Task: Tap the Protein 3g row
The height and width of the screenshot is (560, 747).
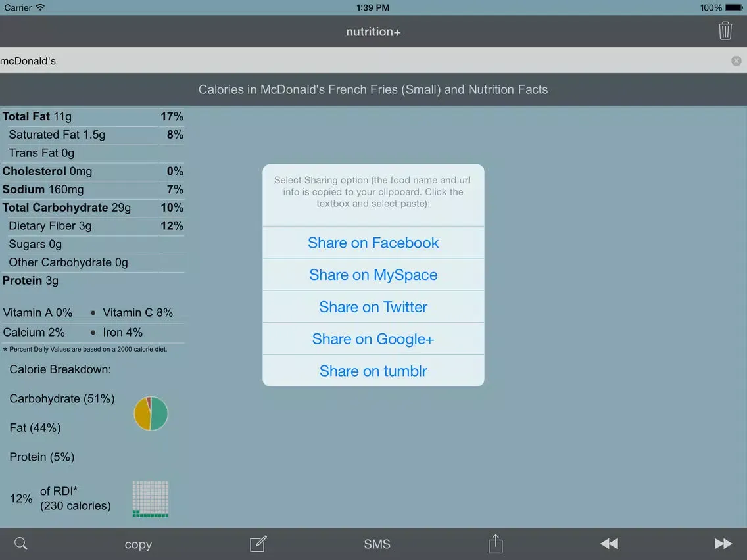Action: (x=93, y=281)
